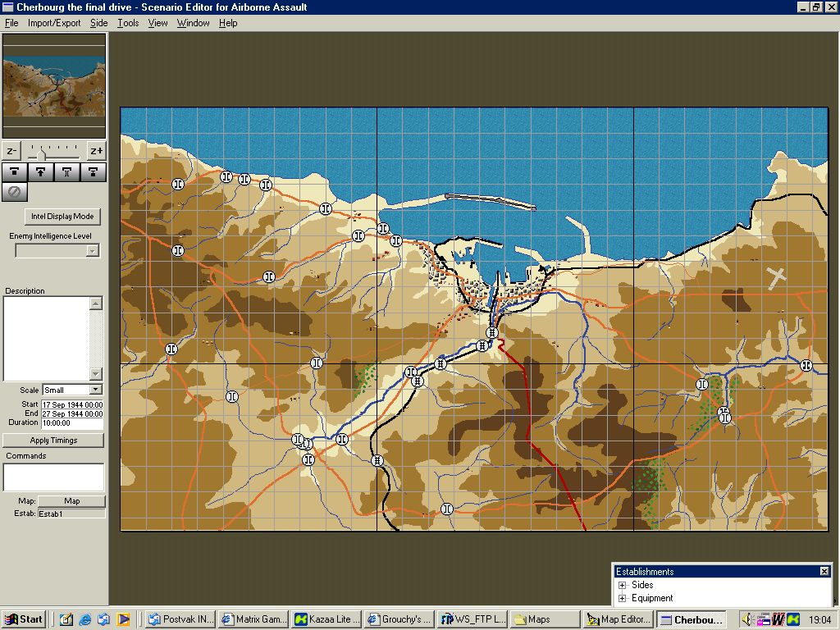Click the Description scrollbar up arrow
840x630 pixels.
tap(96, 304)
